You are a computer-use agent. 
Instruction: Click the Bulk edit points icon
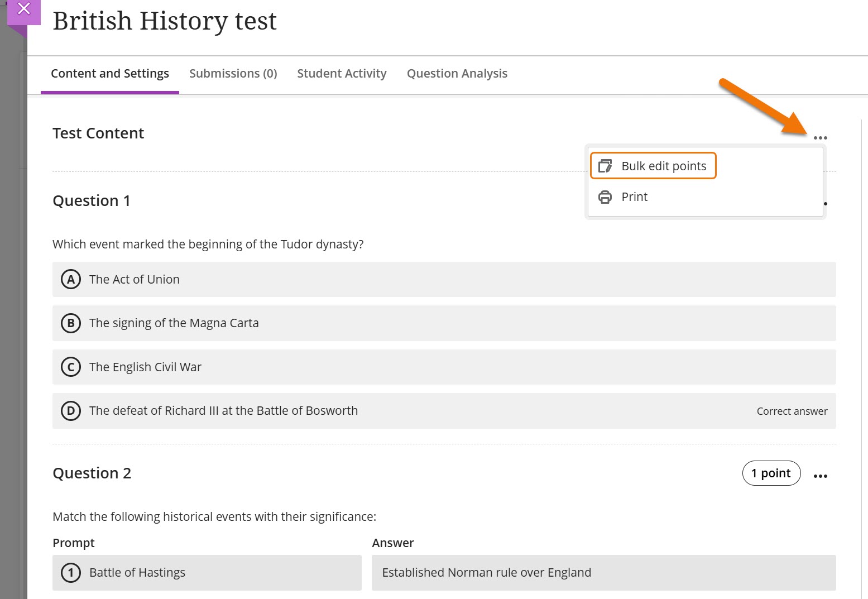(x=605, y=166)
